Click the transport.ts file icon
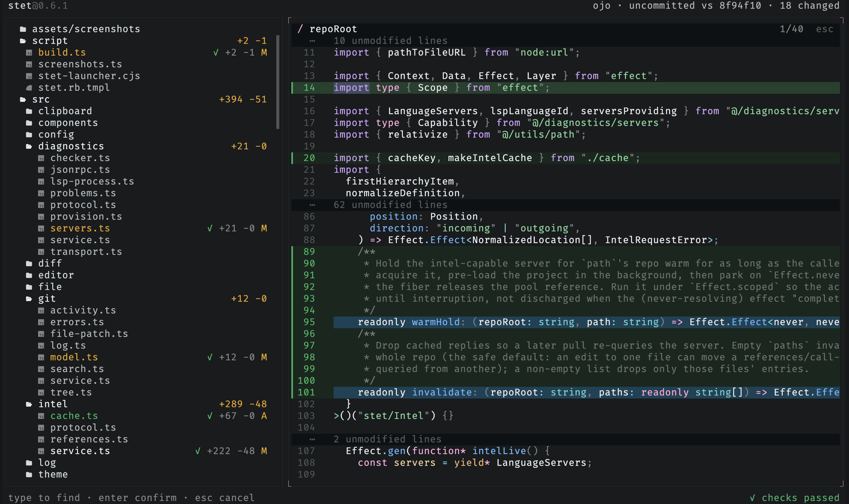This screenshot has height=504, width=849. click(x=41, y=252)
